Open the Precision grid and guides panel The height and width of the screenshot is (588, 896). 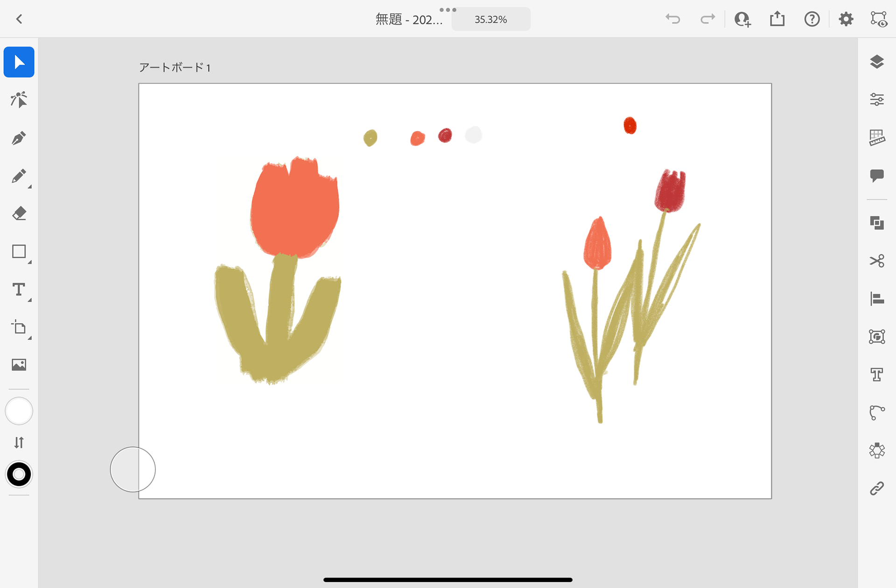point(877,138)
